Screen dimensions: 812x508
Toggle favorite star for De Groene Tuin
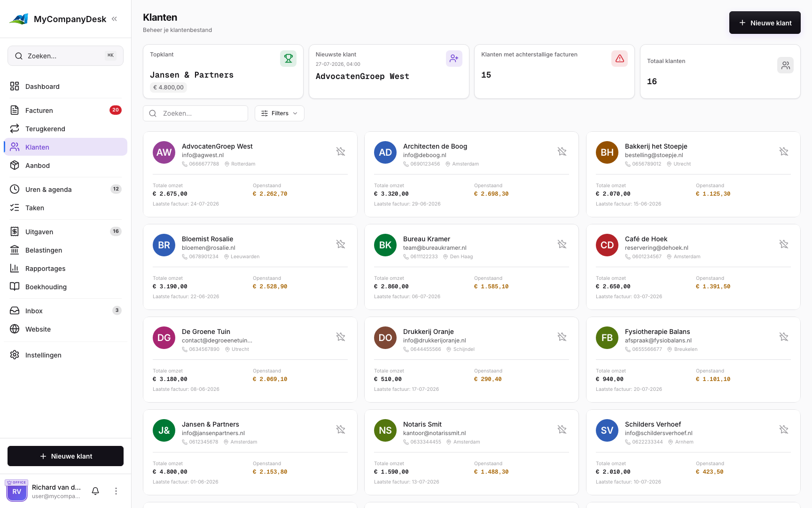pos(341,337)
